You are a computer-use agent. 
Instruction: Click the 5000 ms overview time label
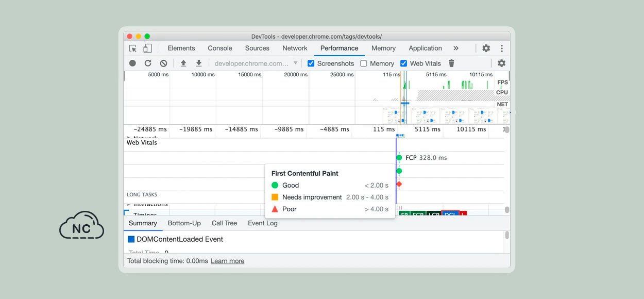(158, 75)
